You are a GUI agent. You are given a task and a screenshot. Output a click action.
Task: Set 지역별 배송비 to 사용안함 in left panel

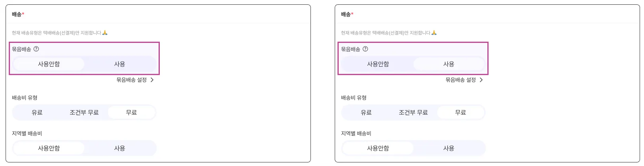49,148
